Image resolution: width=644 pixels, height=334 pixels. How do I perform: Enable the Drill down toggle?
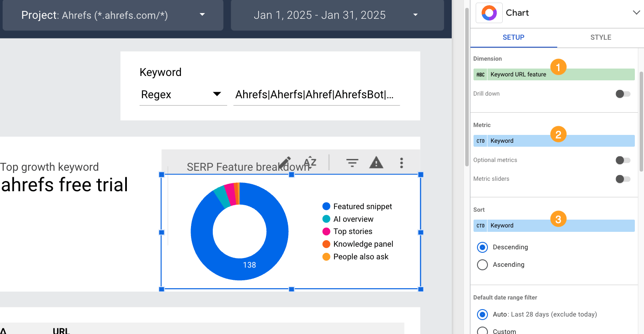point(623,93)
